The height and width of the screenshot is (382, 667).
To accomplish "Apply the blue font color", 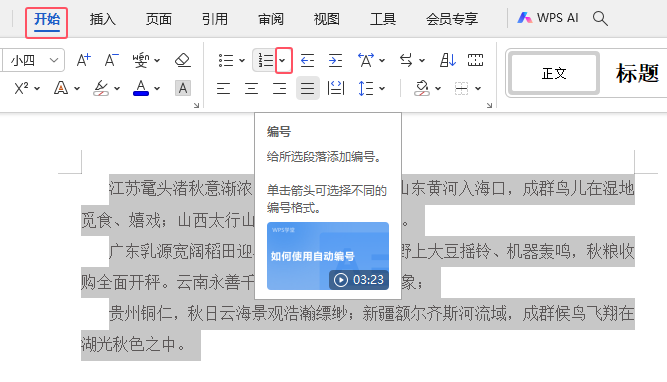I will pos(141,88).
